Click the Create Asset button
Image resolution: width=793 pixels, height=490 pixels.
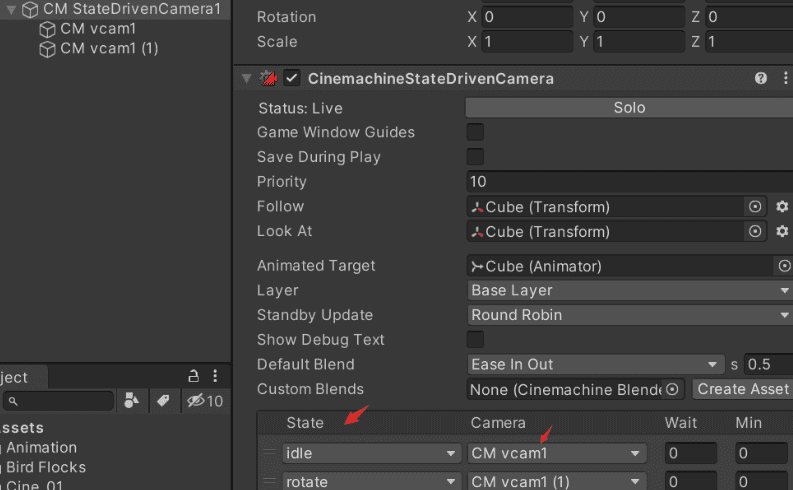tap(742, 389)
